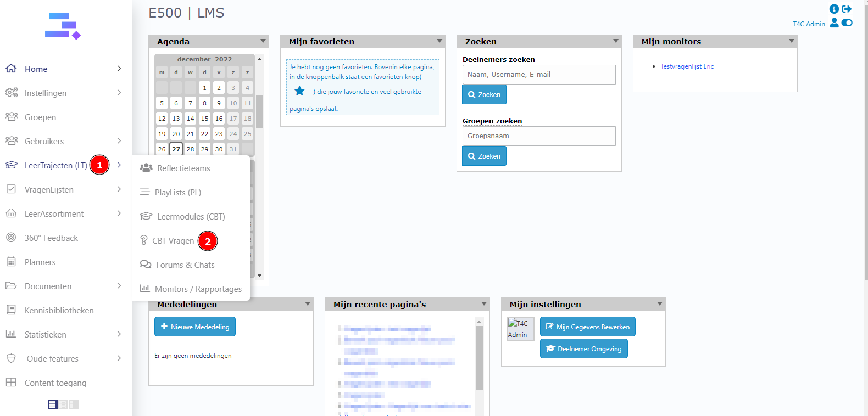Image resolution: width=868 pixels, height=416 pixels.
Task: Expand the Instellingen sidebar submenu chevron
Action: pyautogui.click(x=119, y=93)
